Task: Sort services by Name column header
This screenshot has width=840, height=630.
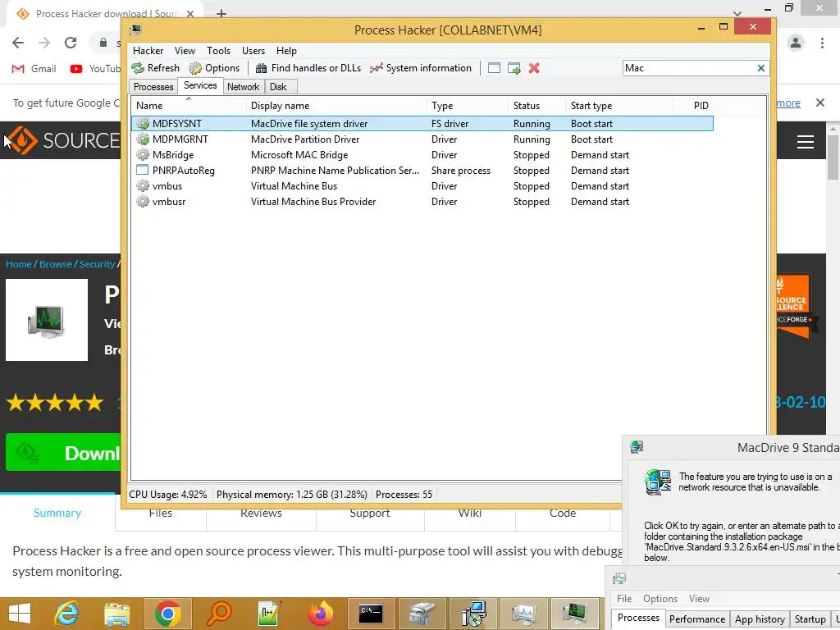Action: (188, 106)
